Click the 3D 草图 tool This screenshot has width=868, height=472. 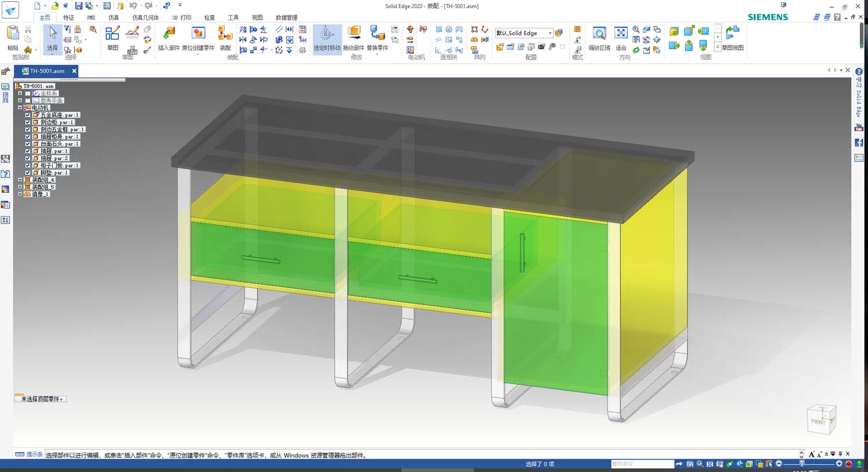coord(132,39)
